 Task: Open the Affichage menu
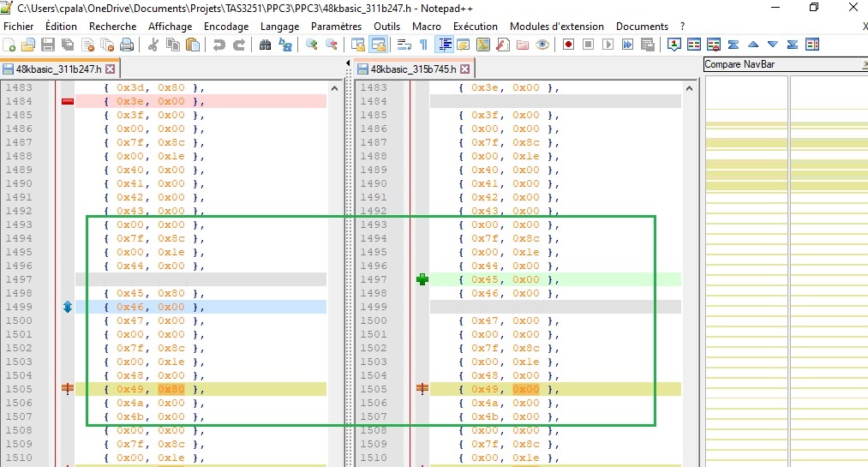point(170,27)
